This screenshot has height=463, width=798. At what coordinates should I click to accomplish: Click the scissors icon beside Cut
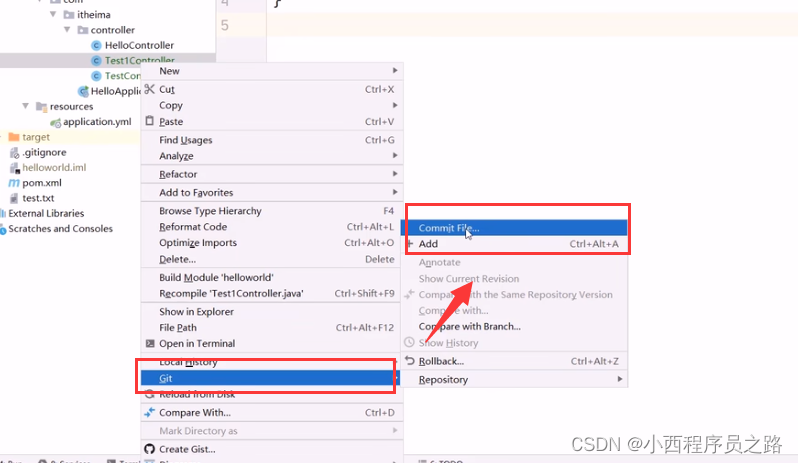point(149,89)
